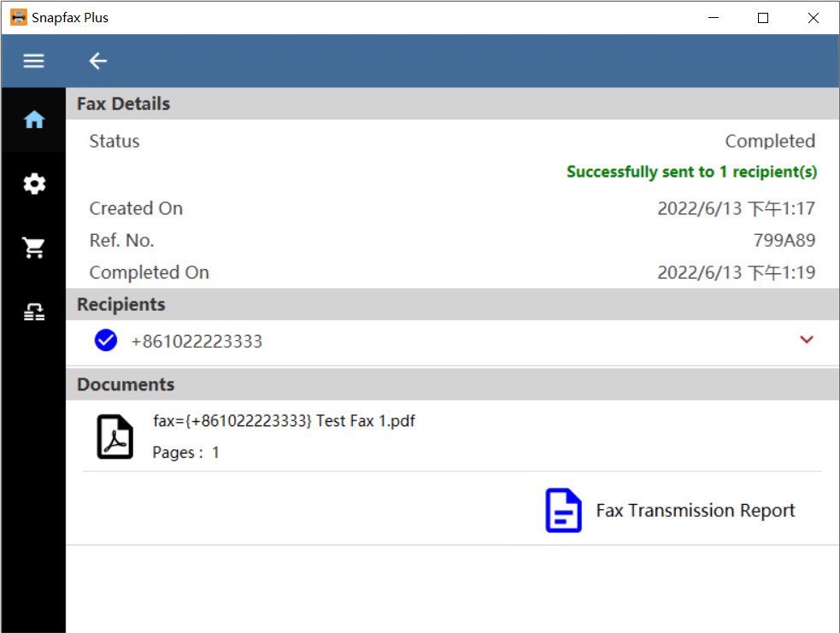Open the shopping cart store icon
The image size is (840, 633).
click(33, 248)
